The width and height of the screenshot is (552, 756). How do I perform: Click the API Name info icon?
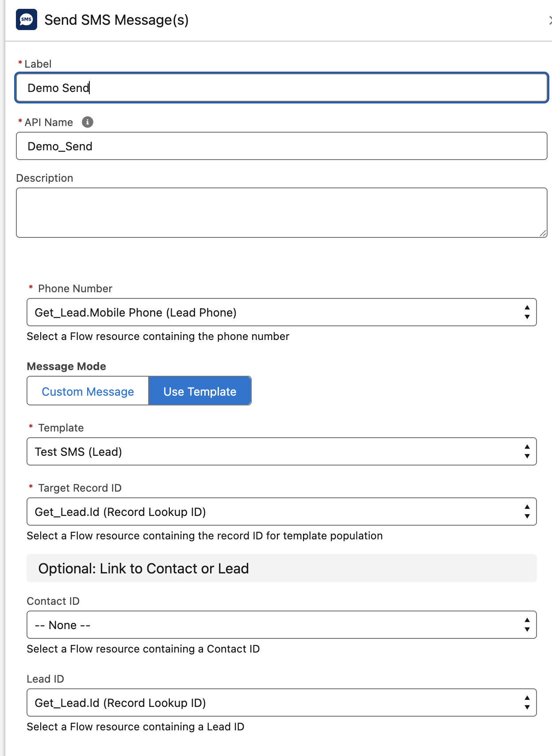tap(88, 122)
